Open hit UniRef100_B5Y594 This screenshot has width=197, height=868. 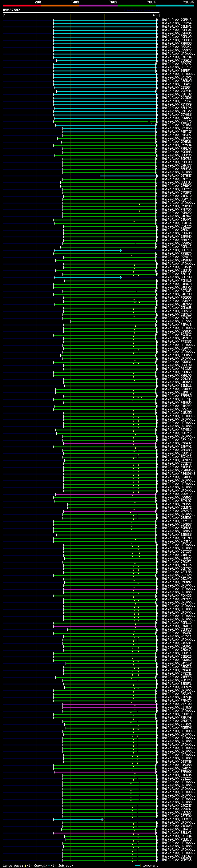pyautogui.click(x=176, y=145)
